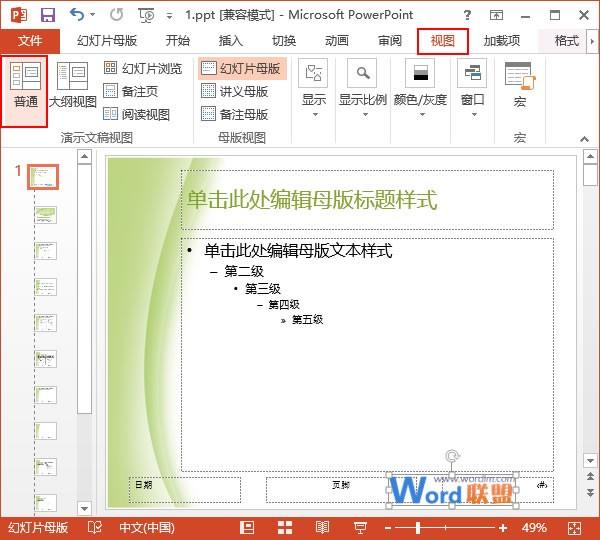
Task: Click body text 单击此处编辑母版文本样式
Action: (298, 251)
